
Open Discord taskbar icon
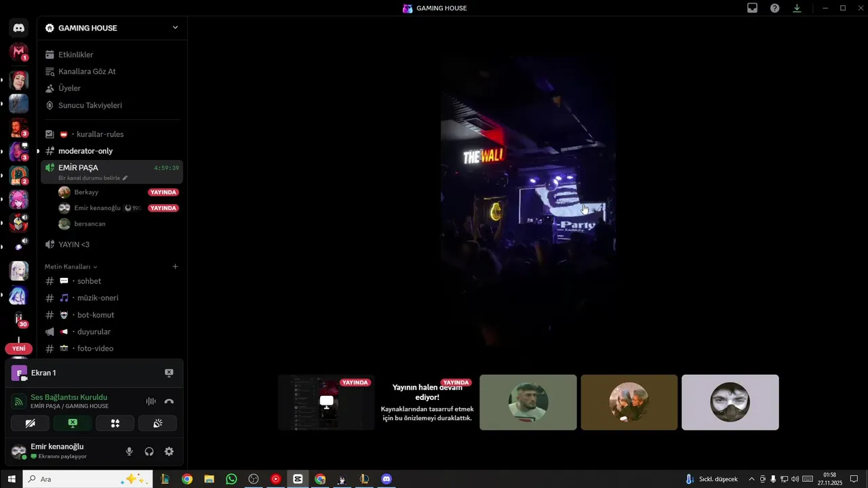click(387, 479)
